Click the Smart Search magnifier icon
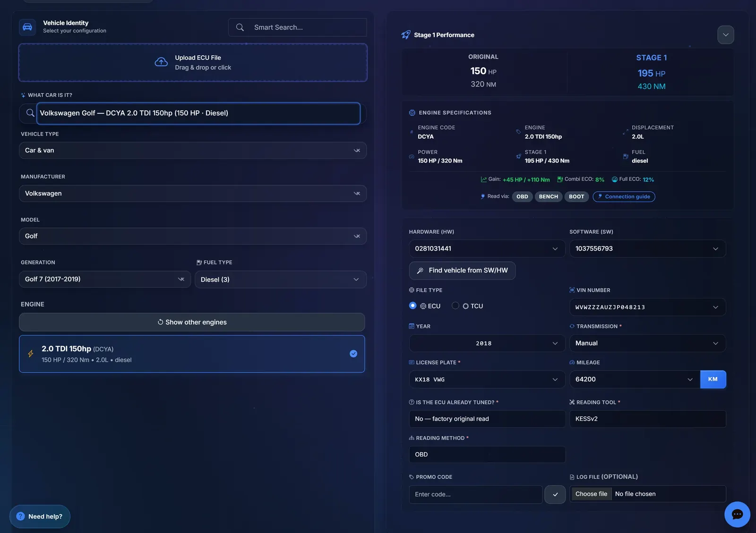The width and height of the screenshot is (756, 533). click(x=240, y=27)
